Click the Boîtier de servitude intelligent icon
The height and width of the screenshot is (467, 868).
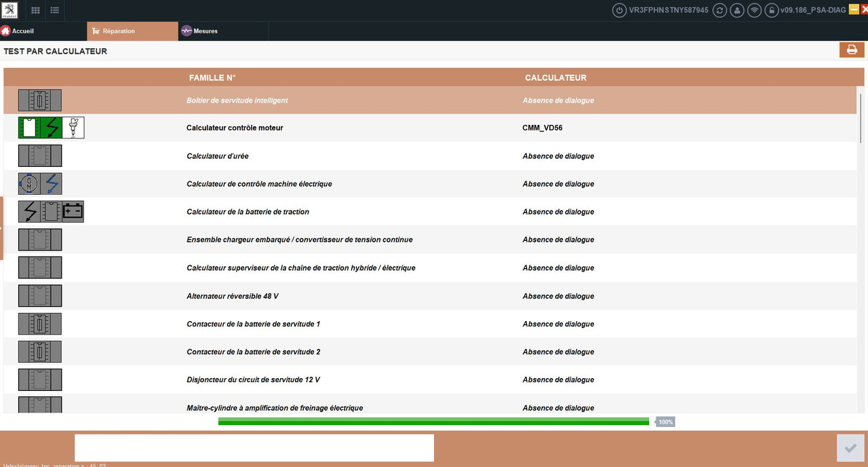point(40,100)
